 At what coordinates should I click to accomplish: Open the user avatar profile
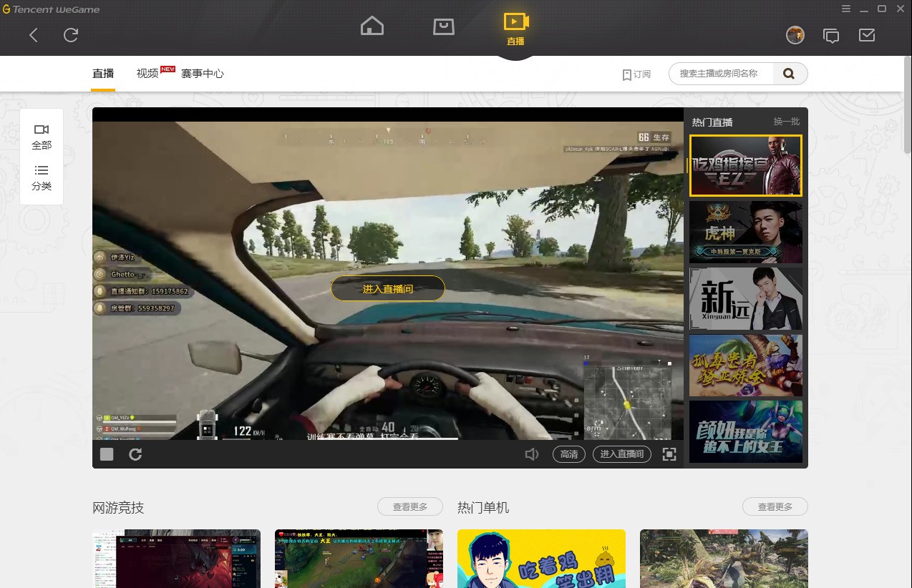click(x=795, y=35)
